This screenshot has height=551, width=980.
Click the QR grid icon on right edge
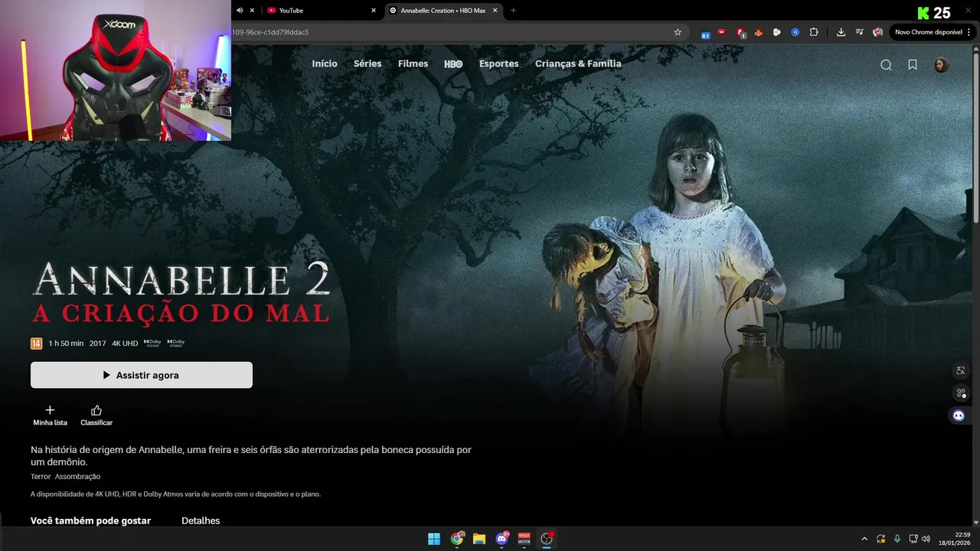(x=961, y=393)
